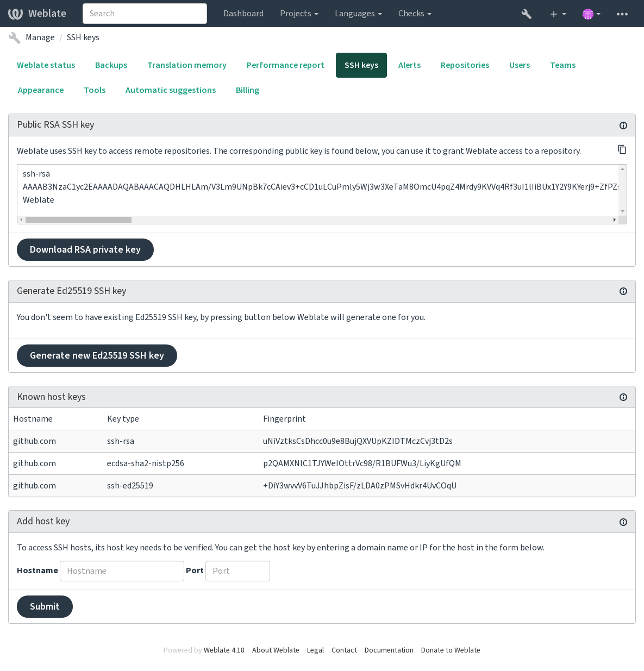Open the plus add menu
Image resolution: width=644 pixels, height=671 pixels.
click(x=558, y=14)
